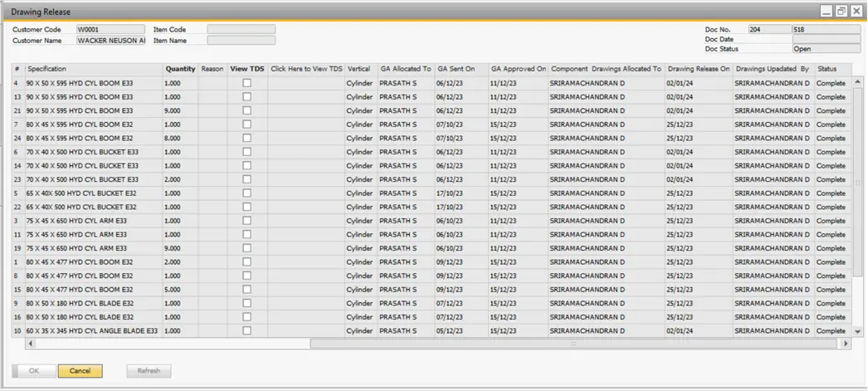Select the Doc Status field showing Open

point(826,49)
